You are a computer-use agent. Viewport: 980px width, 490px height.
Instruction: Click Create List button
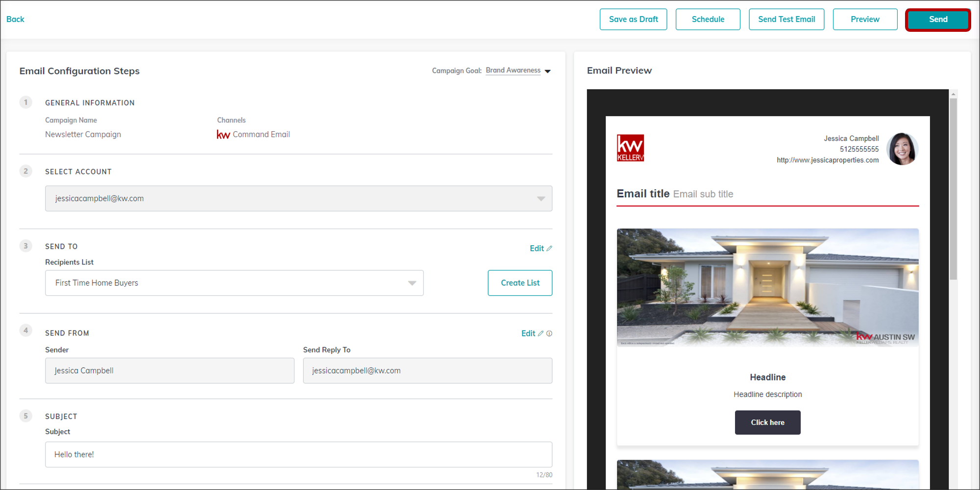tap(520, 283)
